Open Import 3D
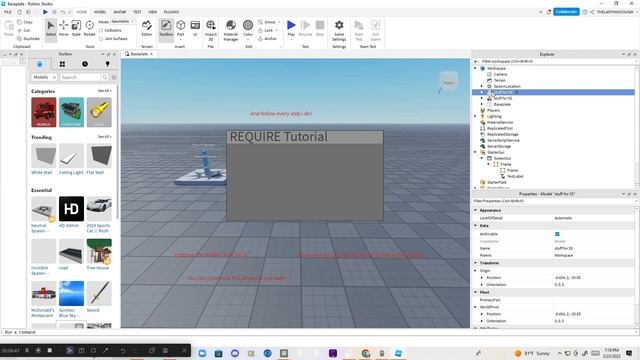 (x=211, y=30)
